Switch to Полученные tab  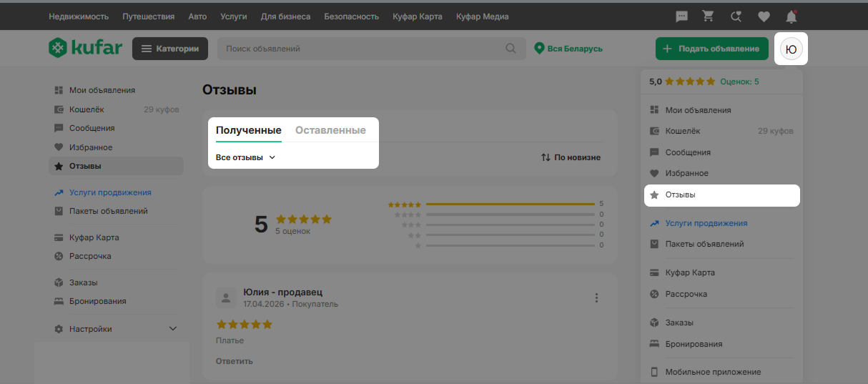coord(249,130)
